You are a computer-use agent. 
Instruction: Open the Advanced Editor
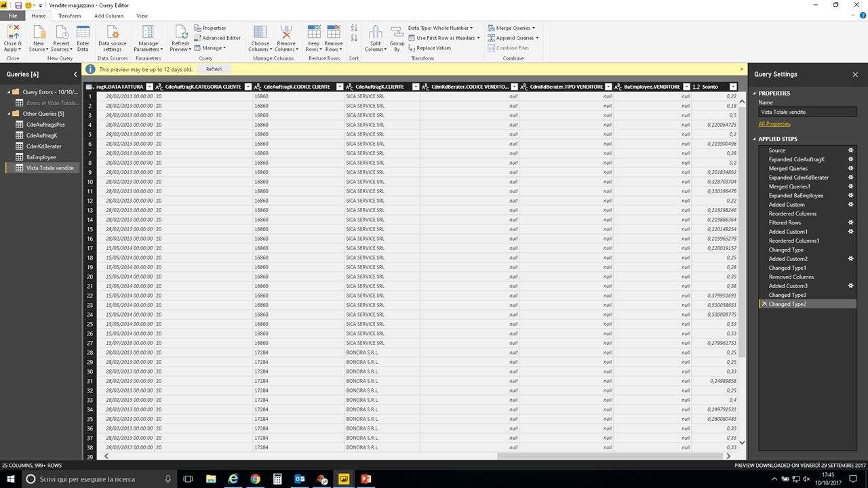(x=217, y=38)
